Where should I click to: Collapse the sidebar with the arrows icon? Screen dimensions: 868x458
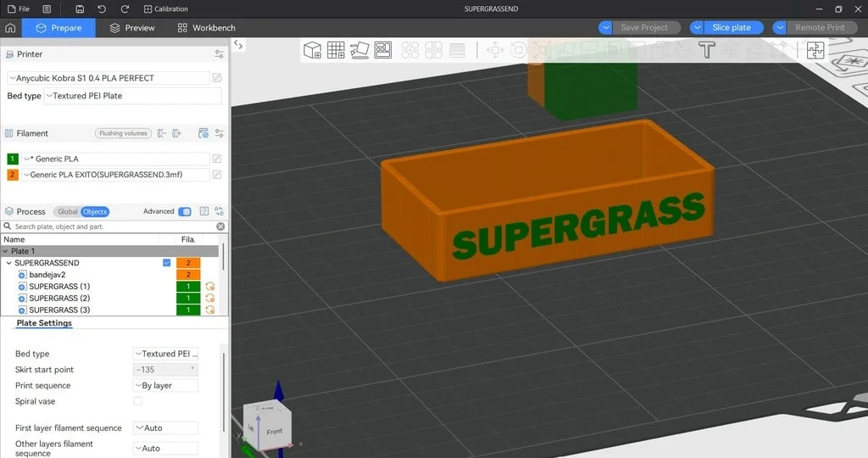pos(238,45)
